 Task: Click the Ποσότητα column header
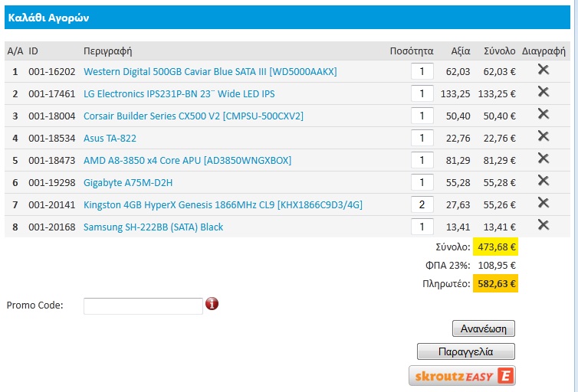click(x=412, y=51)
